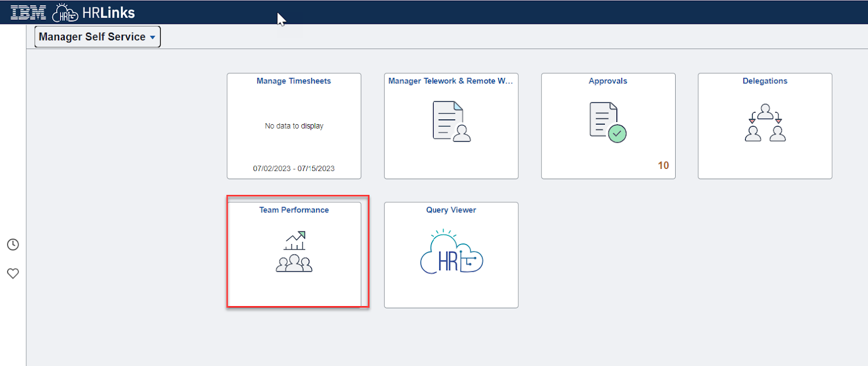This screenshot has height=366, width=868.
Task: Open the Delegations tile title
Action: 765,81
